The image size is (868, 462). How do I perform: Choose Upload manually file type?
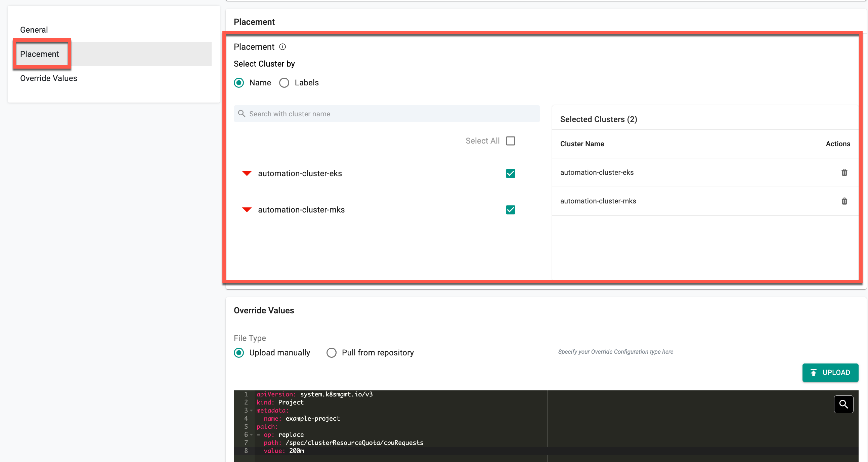coord(239,353)
